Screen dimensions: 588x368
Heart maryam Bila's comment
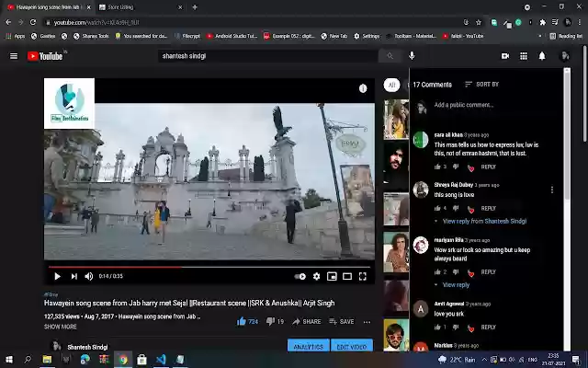(470, 273)
